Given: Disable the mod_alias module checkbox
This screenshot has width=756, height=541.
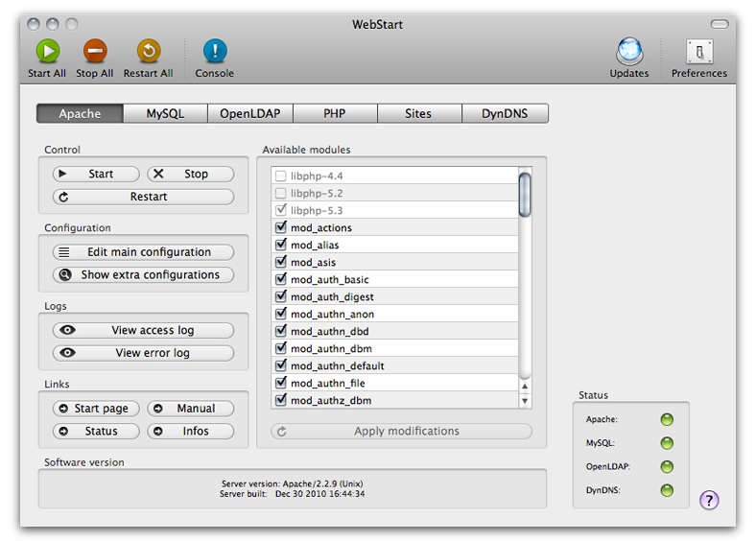Looking at the screenshot, I should click(x=280, y=245).
